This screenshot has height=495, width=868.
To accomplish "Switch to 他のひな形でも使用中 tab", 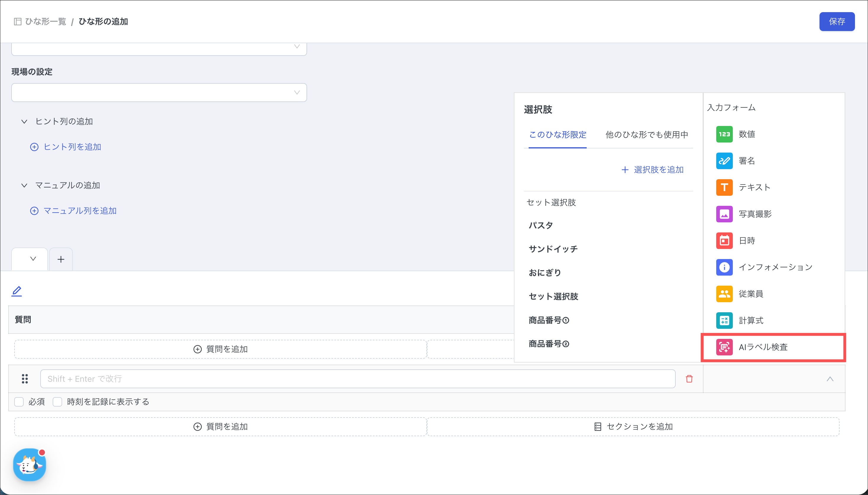I will pos(647,135).
